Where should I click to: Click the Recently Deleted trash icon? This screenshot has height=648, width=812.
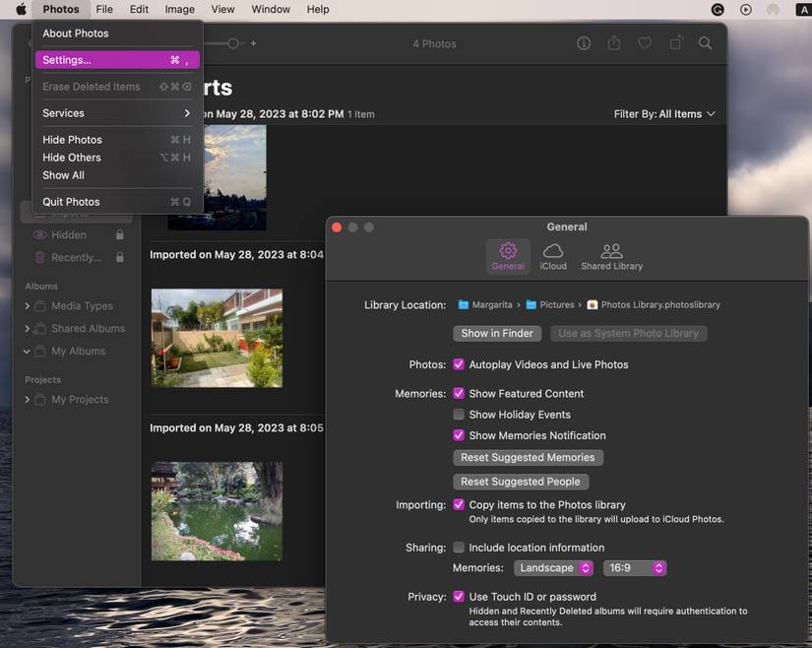(x=40, y=257)
